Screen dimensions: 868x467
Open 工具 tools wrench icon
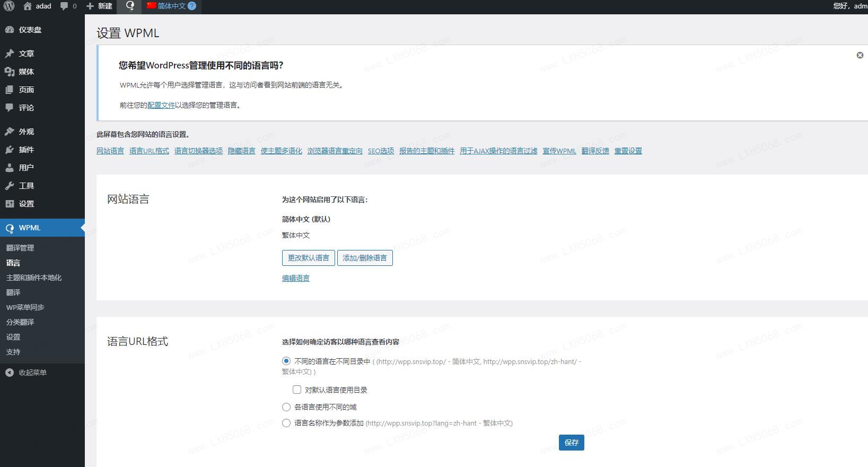9,186
